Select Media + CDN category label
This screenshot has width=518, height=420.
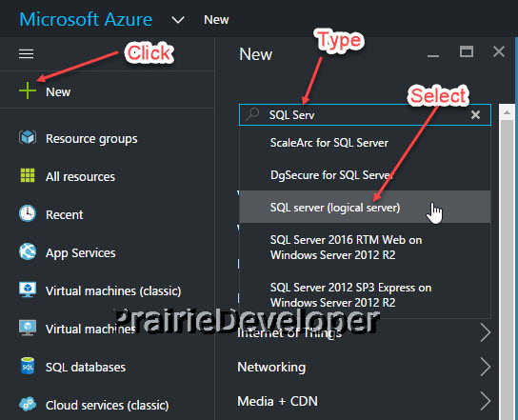pos(277,401)
